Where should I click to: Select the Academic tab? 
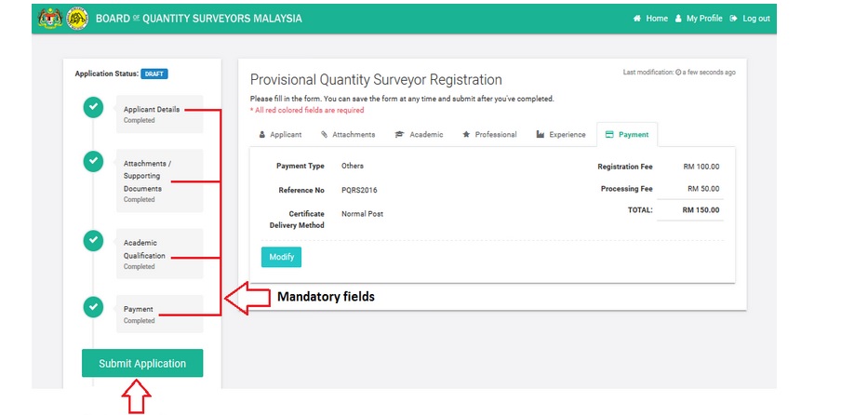[x=419, y=135]
